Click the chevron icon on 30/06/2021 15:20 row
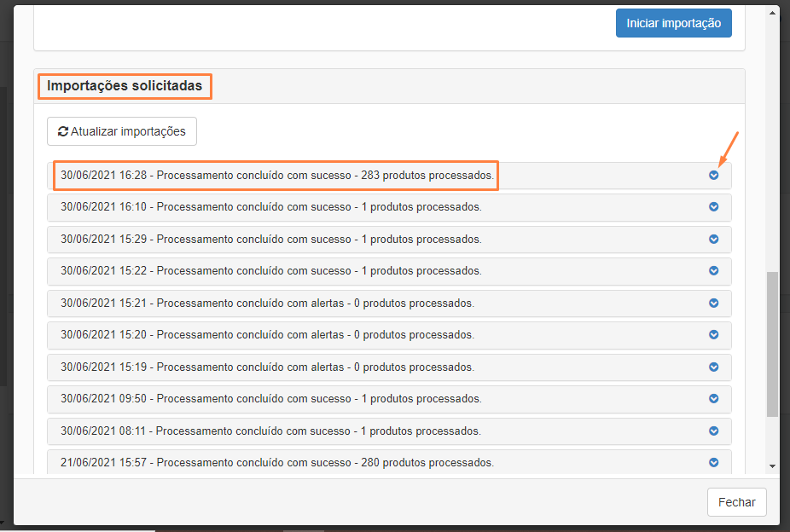Image resolution: width=790 pixels, height=532 pixels. [x=714, y=335]
